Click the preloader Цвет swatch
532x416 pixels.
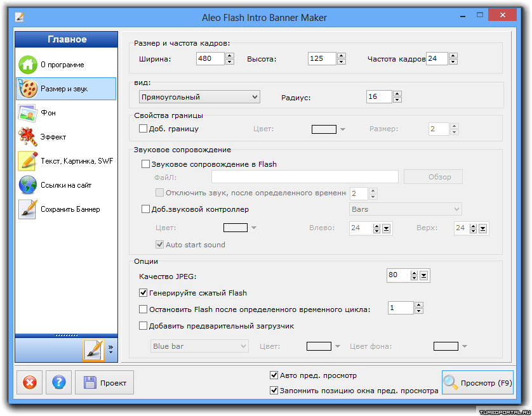[319, 346]
